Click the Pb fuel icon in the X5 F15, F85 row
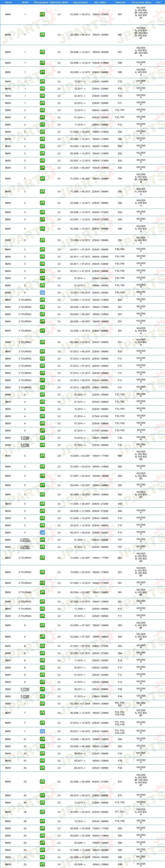Screen dimensions: 165x868 pyautogui.click(x=42, y=802)
